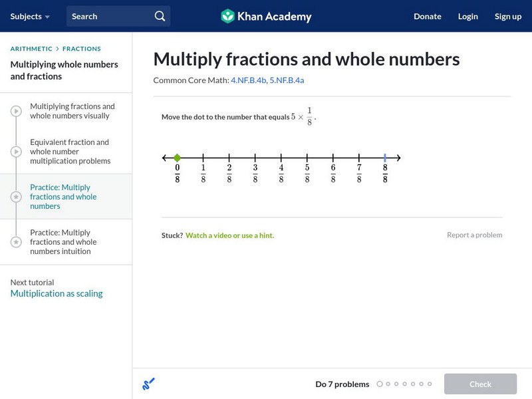Open the scratchpad pencil tool
This screenshot has height=399, width=532.
tap(148, 384)
